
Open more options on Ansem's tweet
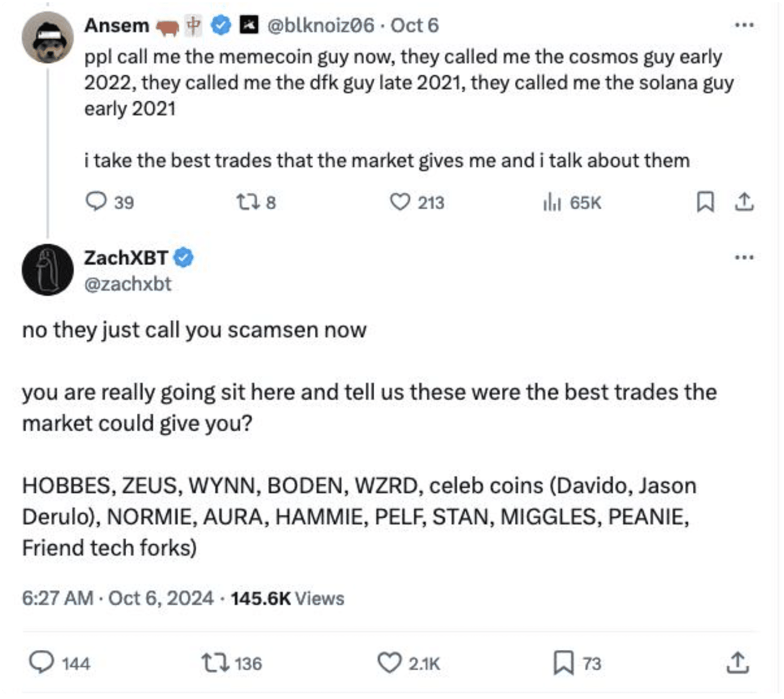pos(744,25)
